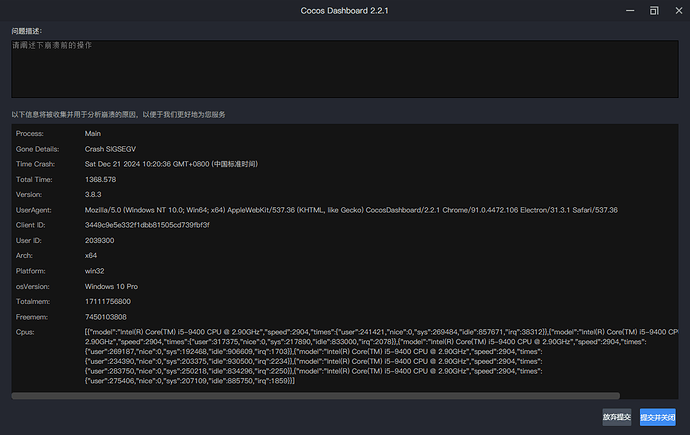Click the Version value 3.8.3

[95, 194]
